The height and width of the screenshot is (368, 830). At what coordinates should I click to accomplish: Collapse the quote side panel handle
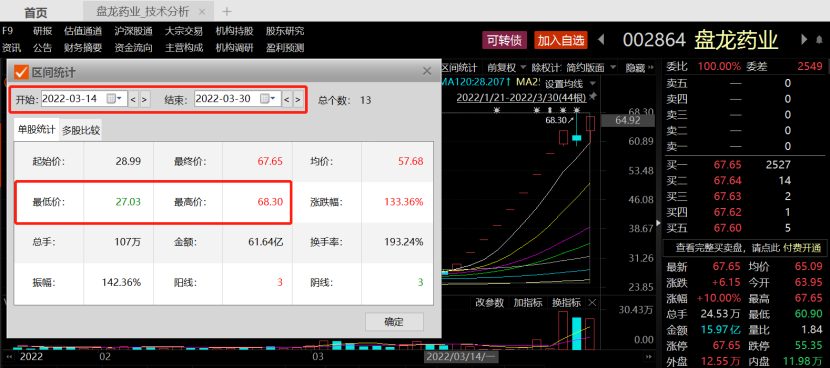coord(658,223)
